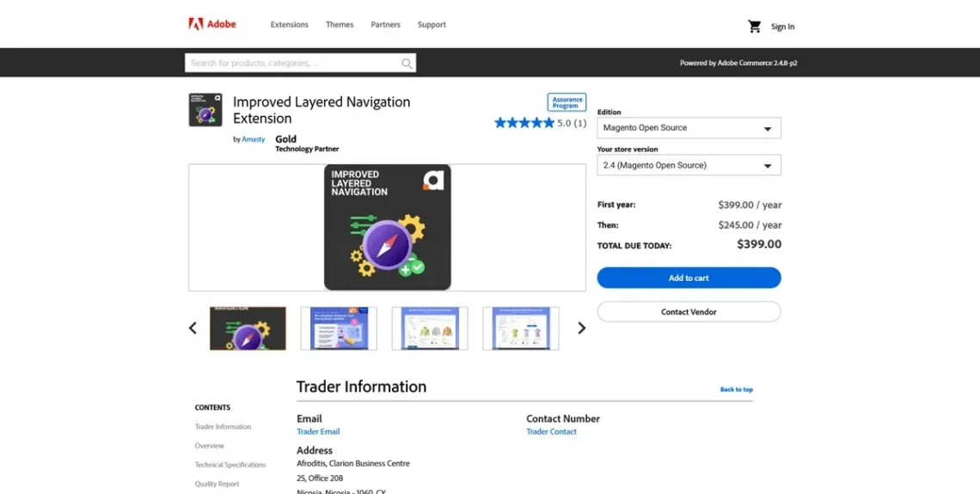980x494 pixels.
Task: Open the Amasty vendor link
Action: pos(254,139)
